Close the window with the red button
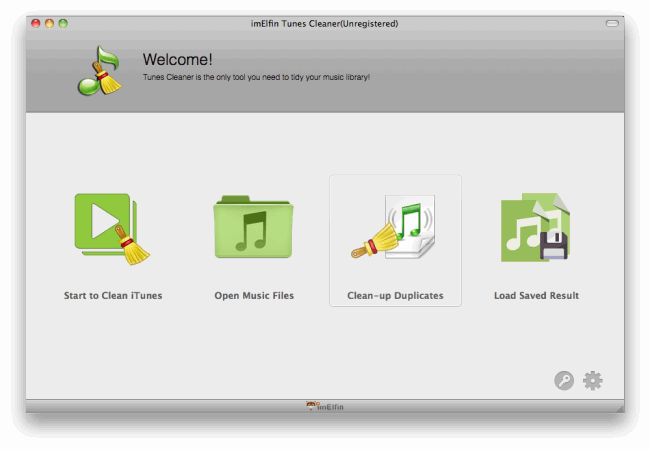This screenshot has height=449, width=650. pos(36,23)
